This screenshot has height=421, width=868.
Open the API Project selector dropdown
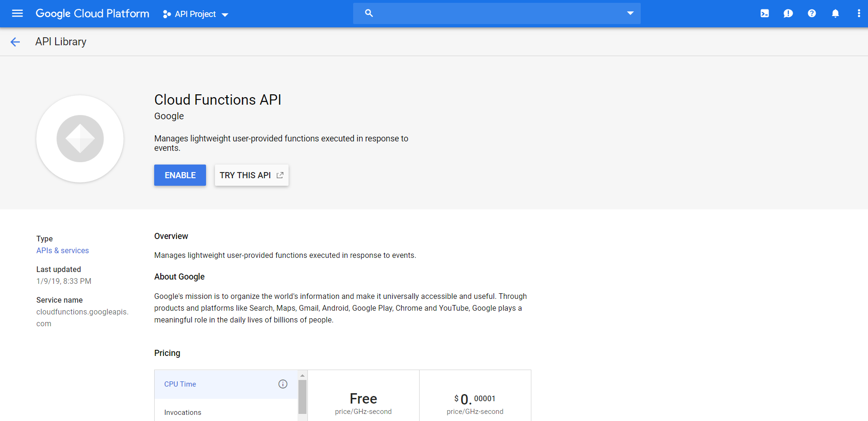[x=195, y=14]
